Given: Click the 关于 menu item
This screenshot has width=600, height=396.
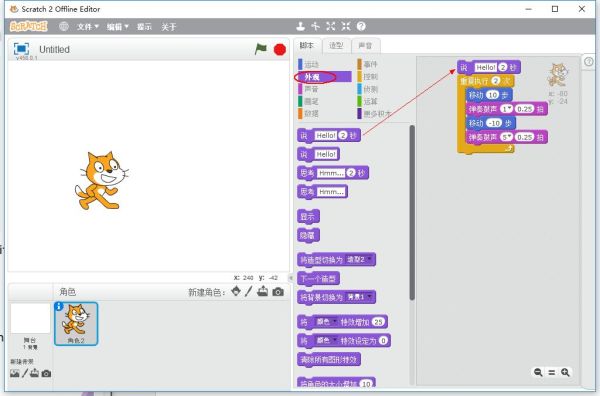Looking at the screenshot, I should point(169,26).
